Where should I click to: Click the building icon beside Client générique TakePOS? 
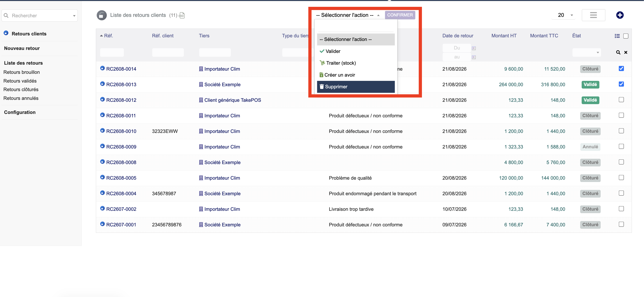click(x=201, y=100)
